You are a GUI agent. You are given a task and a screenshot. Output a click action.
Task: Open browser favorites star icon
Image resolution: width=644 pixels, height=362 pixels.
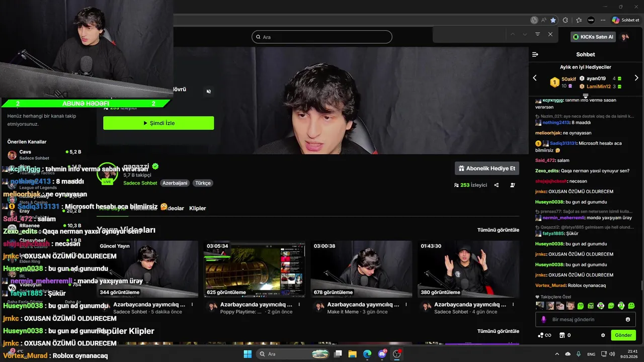(553, 20)
